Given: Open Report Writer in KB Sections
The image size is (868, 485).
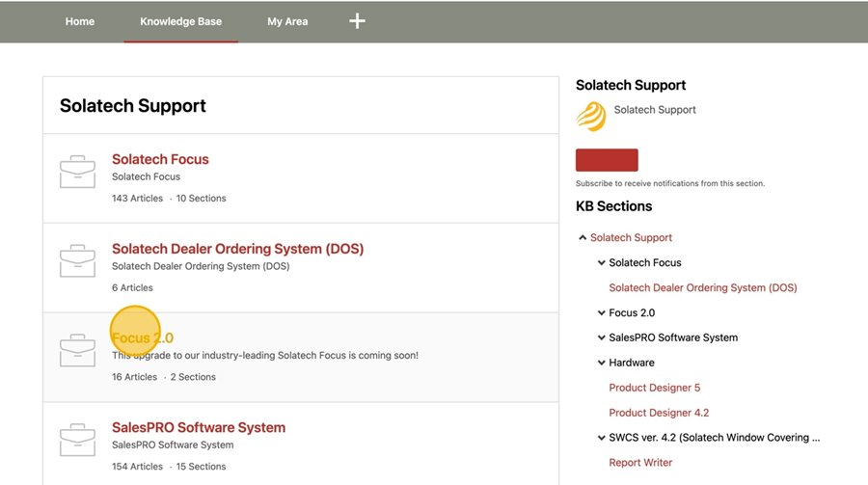Looking at the screenshot, I should pyautogui.click(x=640, y=462).
